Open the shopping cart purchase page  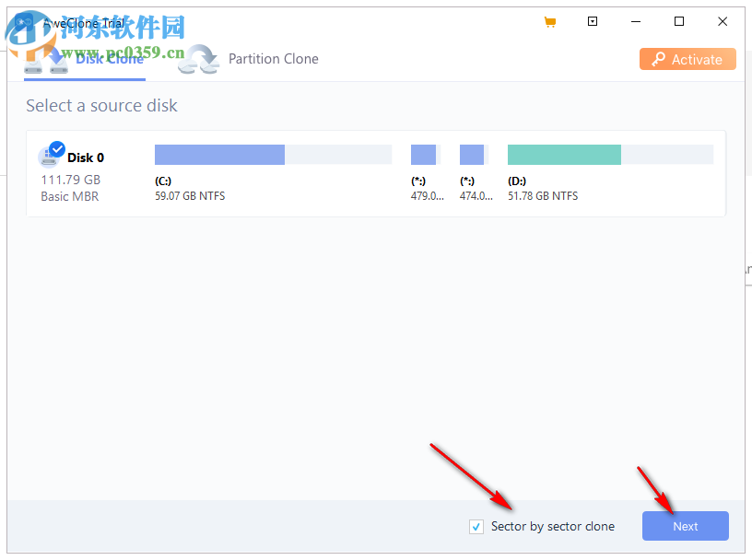point(550,21)
